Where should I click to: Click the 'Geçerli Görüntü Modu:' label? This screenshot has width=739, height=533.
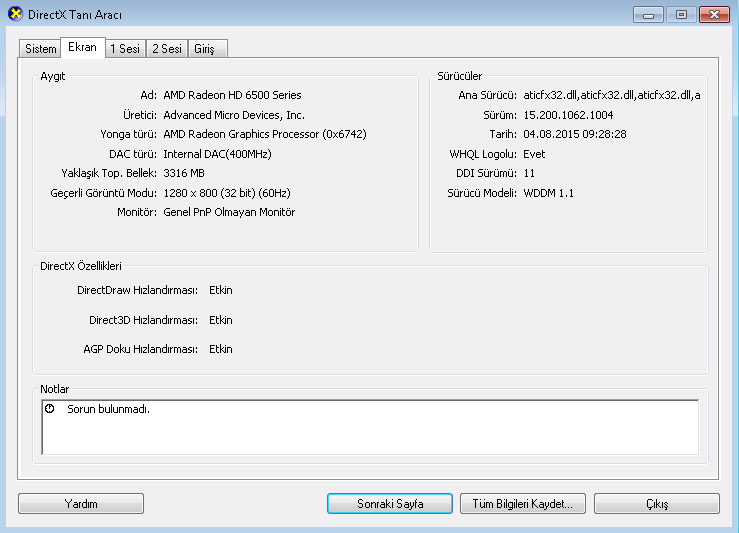coord(104,193)
